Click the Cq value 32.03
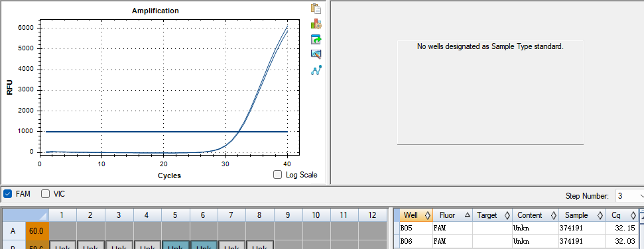This screenshot has width=644, height=249. [621, 241]
